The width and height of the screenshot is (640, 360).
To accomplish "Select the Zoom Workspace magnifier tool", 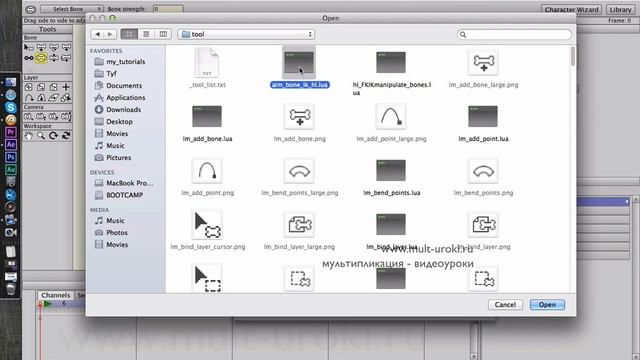I will [x=41, y=136].
